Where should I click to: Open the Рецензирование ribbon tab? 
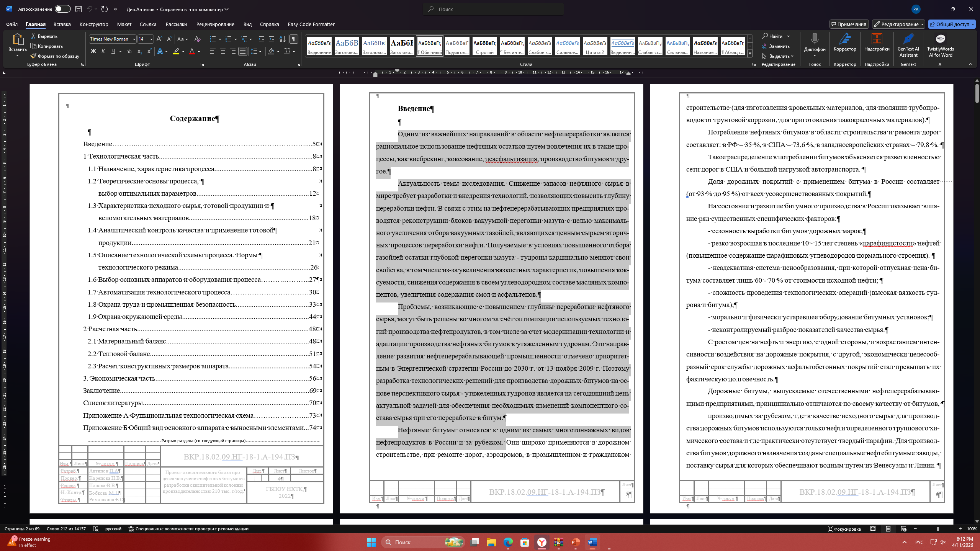point(215,24)
